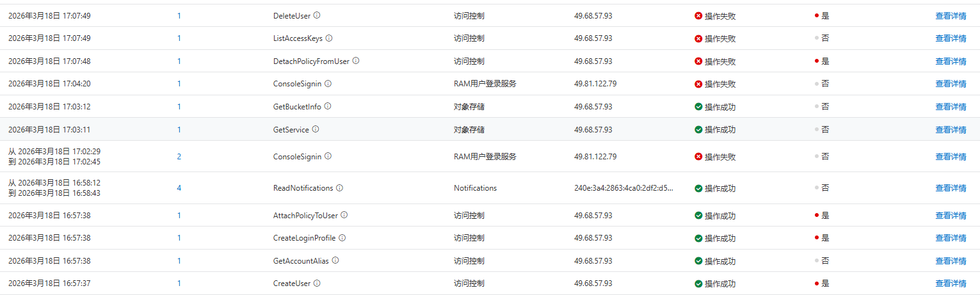Open 查看详情 for the CreateUser event
Screen dimensions: 980x295
951,283
